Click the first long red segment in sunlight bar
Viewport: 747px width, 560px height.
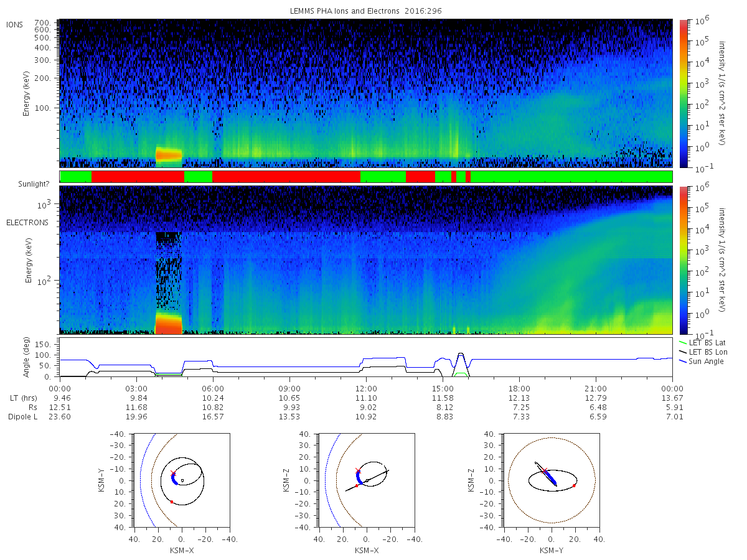coord(138,177)
